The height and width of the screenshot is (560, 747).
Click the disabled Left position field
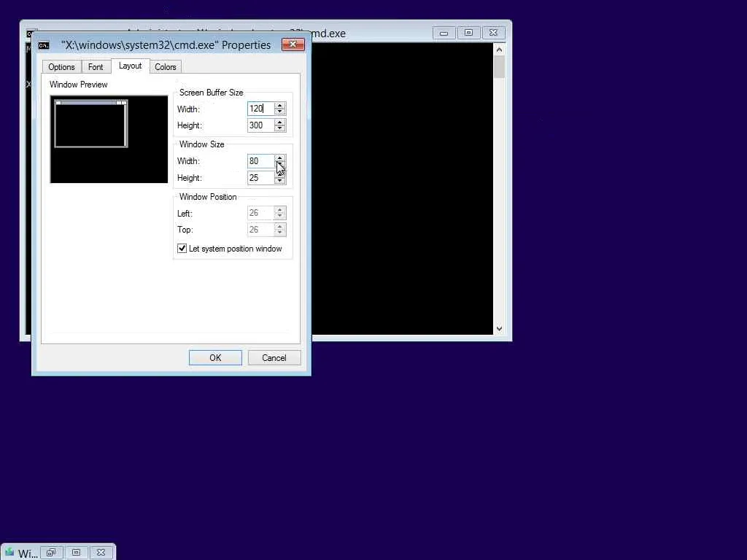point(260,213)
